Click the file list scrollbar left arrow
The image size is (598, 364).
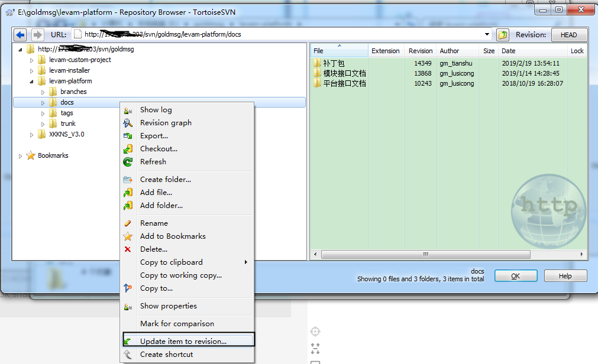315,254
